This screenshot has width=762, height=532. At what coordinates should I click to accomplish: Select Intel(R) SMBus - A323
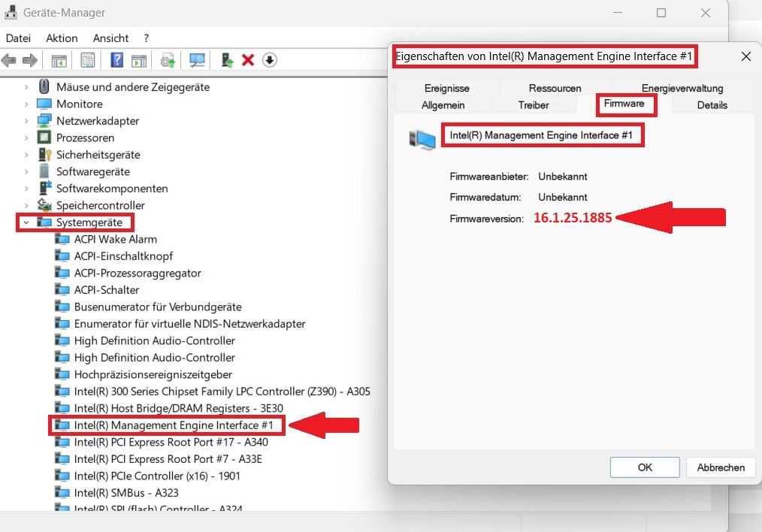[125, 493]
